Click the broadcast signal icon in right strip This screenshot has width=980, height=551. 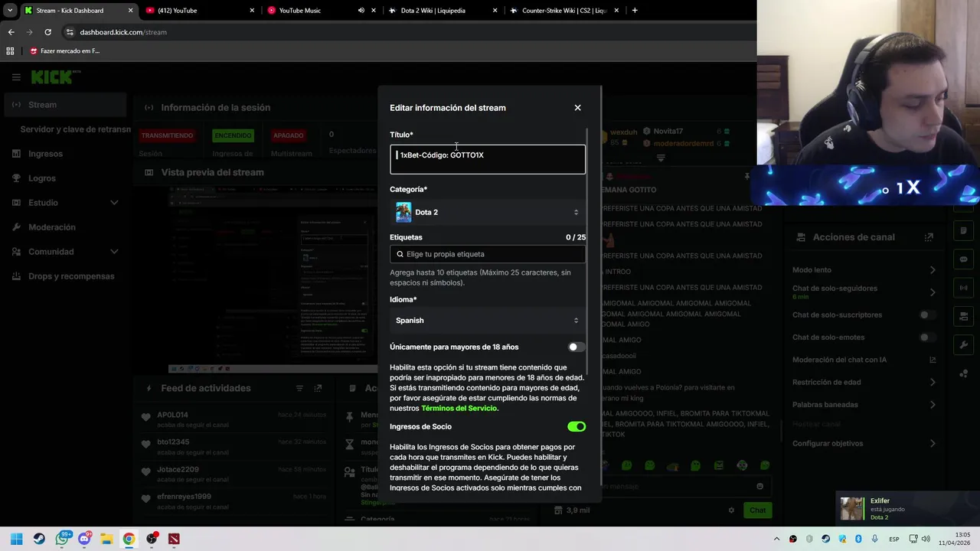click(x=963, y=288)
